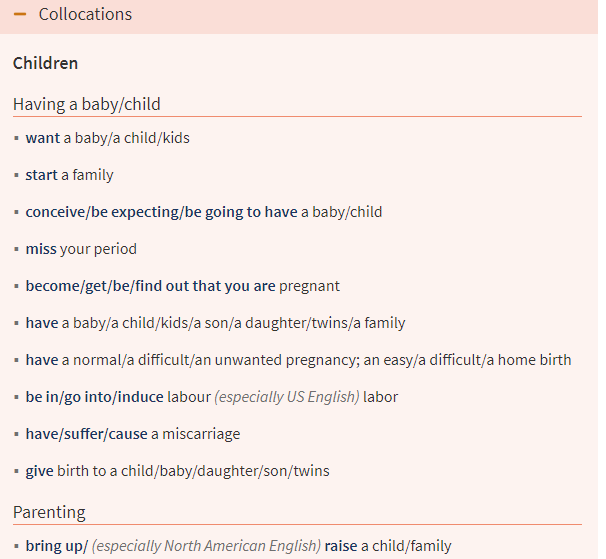Click the 'be in/go into/induce' labour entry
The width and height of the screenshot is (606, 559).
tap(94, 397)
